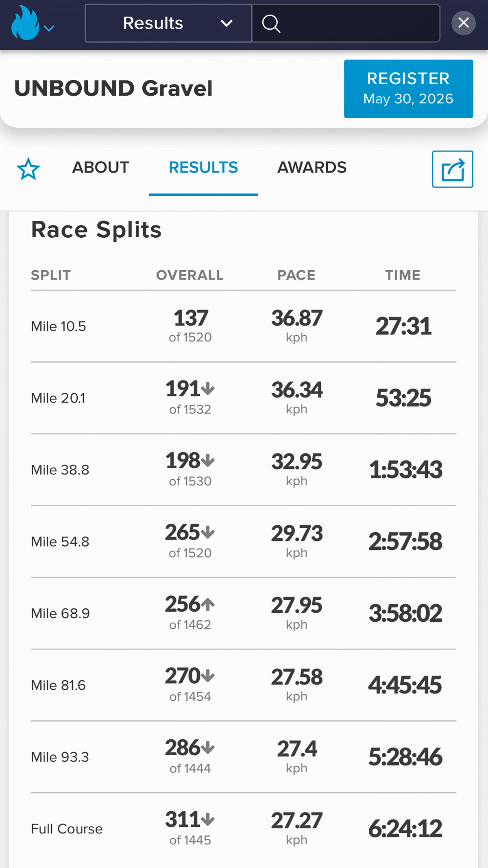Open the Results dropdown selector

point(168,23)
